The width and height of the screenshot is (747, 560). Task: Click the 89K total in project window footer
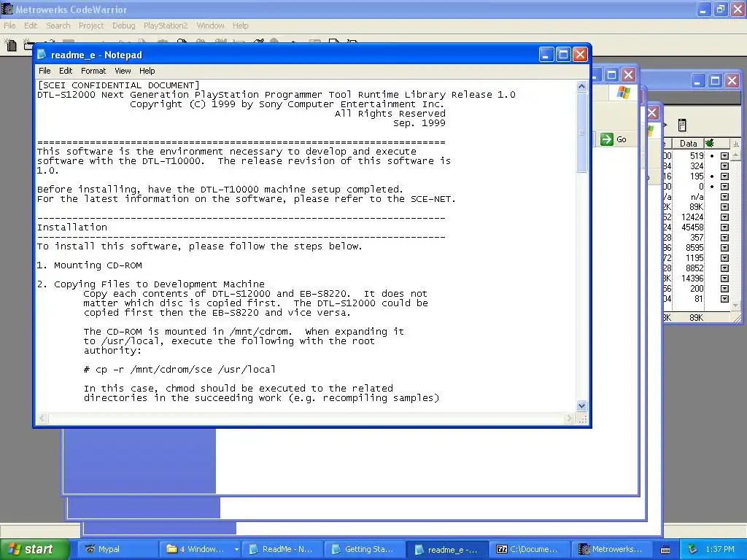click(x=696, y=318)
